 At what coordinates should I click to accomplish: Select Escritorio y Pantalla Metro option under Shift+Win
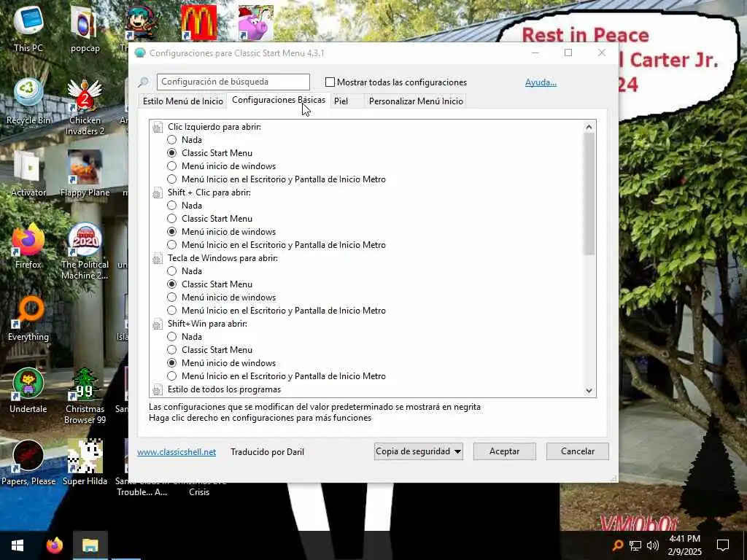coord(172,376)
